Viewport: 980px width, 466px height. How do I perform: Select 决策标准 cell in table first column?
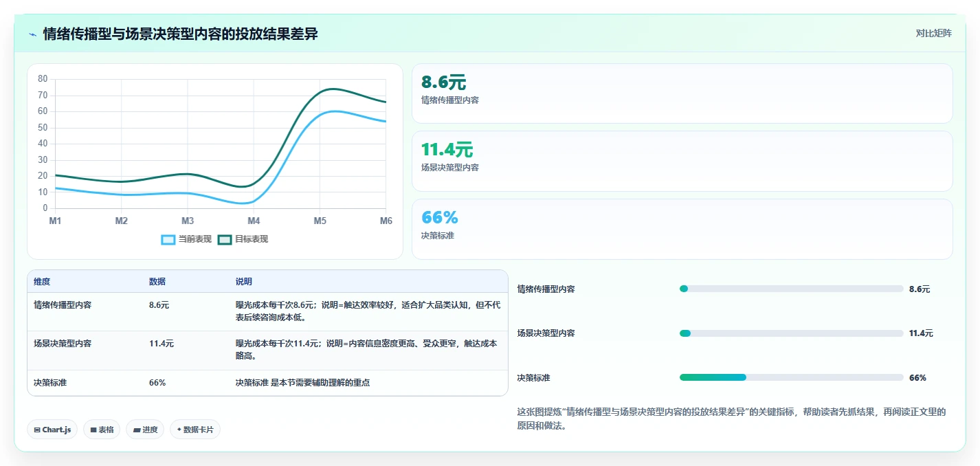coord(50,382)
